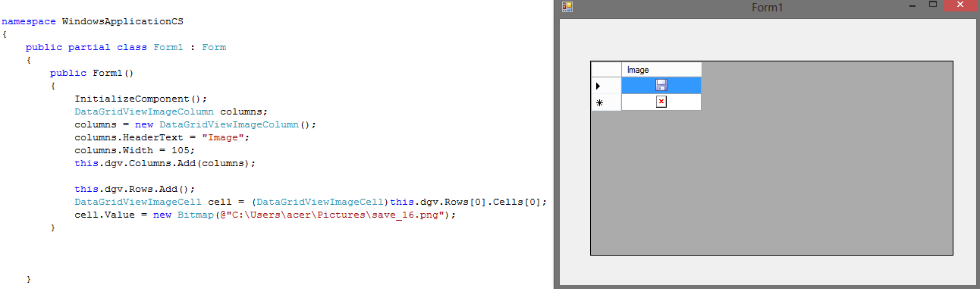Select the first row header with arrow

[x=606, y=85]
